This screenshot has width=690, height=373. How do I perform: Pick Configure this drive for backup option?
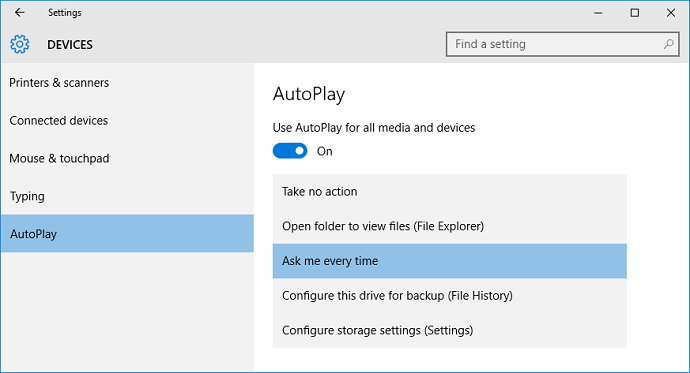point(450,296)
